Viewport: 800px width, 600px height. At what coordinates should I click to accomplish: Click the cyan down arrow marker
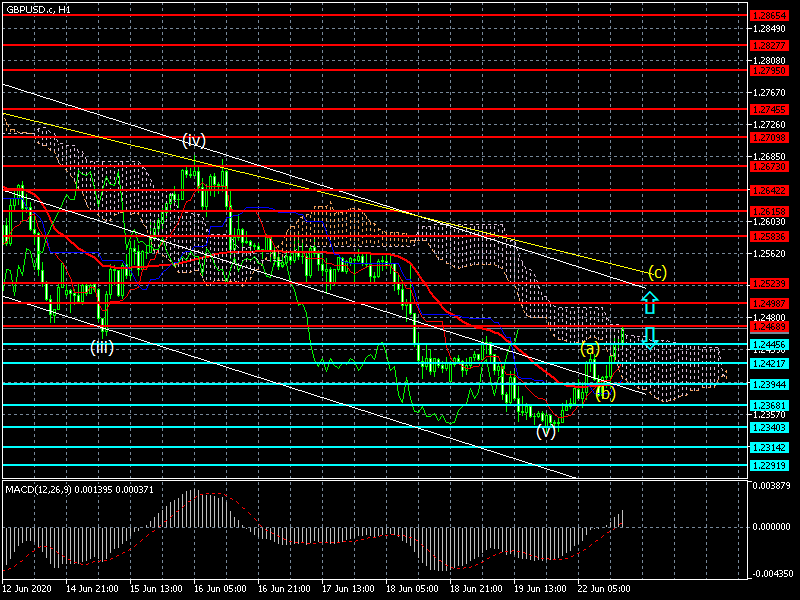(x=650, y=336)
